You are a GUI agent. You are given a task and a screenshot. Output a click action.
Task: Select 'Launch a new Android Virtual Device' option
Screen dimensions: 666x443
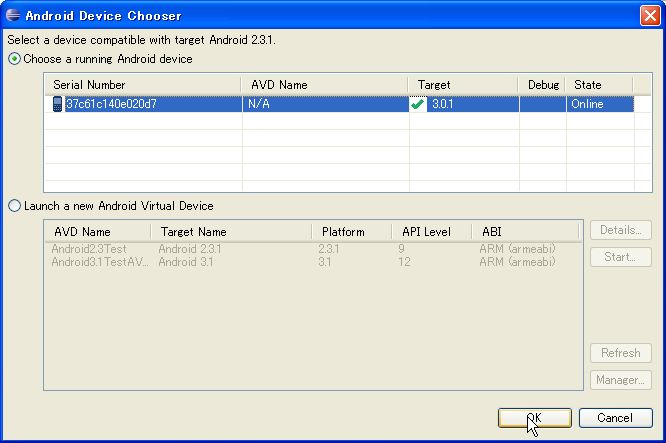[14, 206]
